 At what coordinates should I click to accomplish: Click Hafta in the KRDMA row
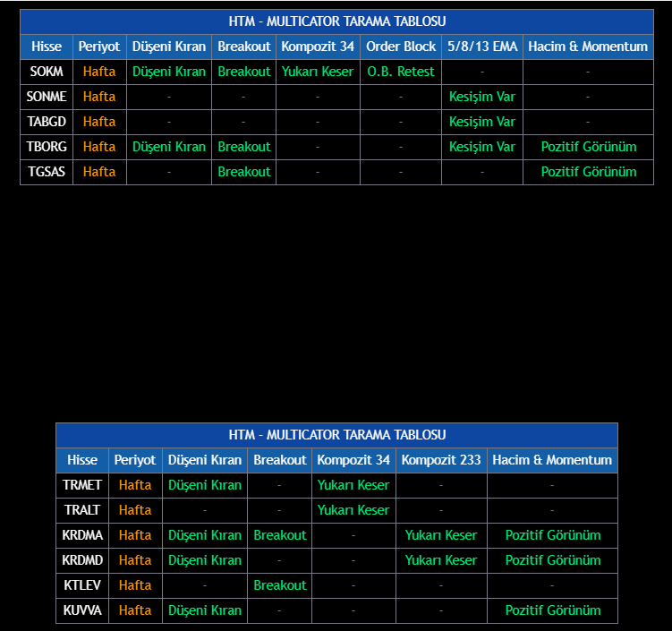click(x=135, y=535)
